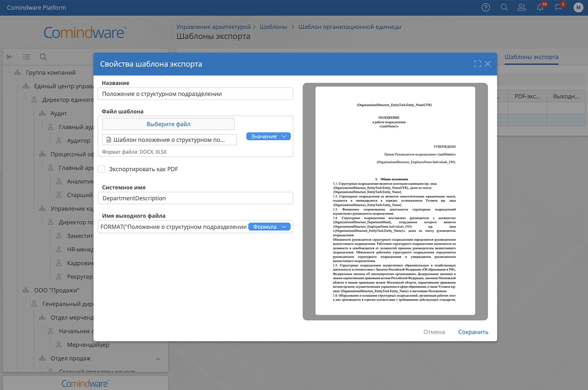The image size is (588, 390).
Task: Click the PDF-экс... column header
Action: 527,96
